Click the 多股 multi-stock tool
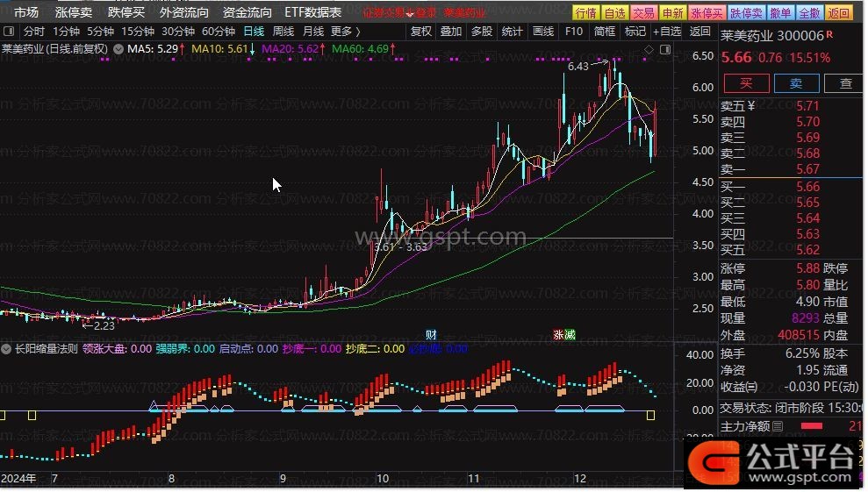The height and width of the screenshot is (492, 868). pos(482,32)
